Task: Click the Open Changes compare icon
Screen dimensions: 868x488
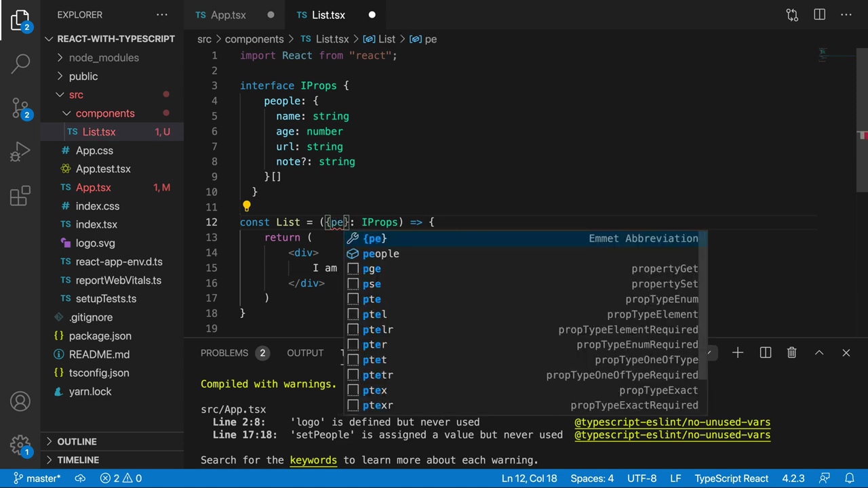Action: pyautogui.click(x=792, y=14)
